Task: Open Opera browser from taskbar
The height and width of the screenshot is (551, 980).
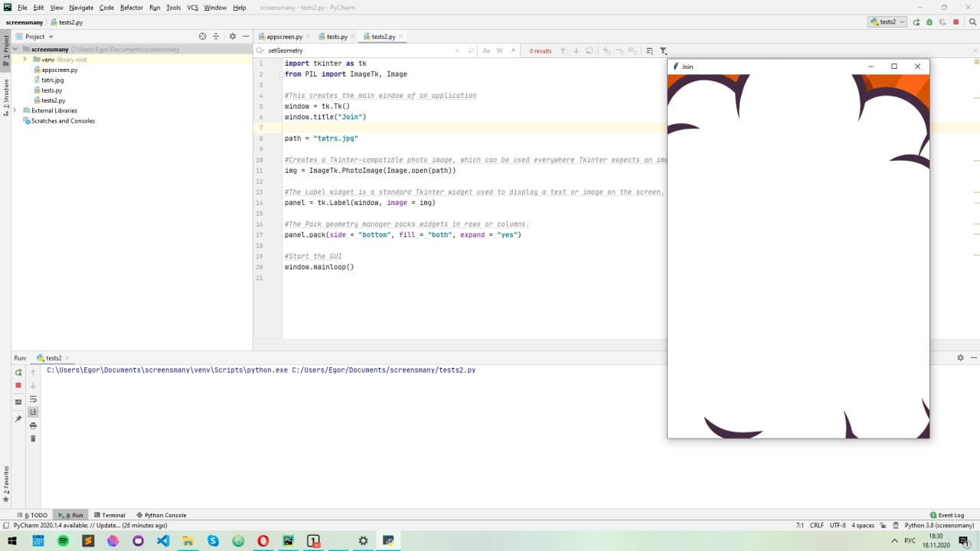Action: point(263,541)
